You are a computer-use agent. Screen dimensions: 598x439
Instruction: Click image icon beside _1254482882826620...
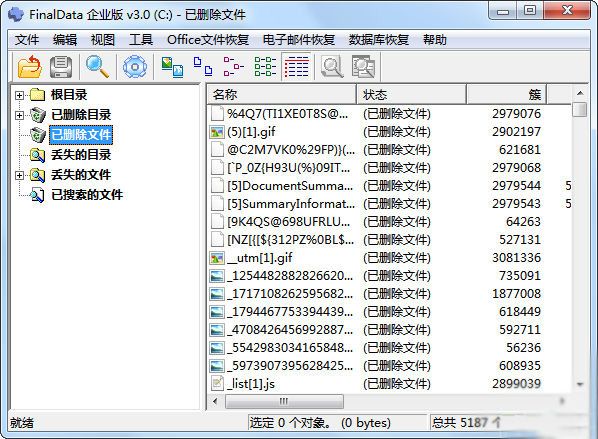(x=217, y=276)
